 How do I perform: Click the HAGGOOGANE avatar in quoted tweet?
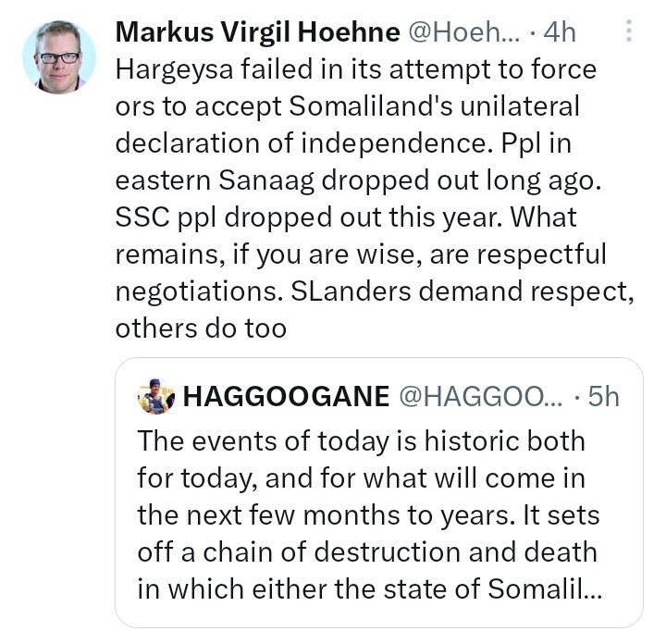(x=156, y=396)
